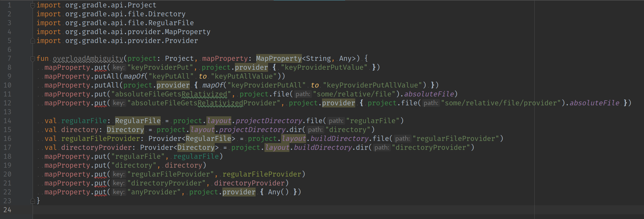Click Directory type annotation on line 15
Viewport: 644px width, 219px height.
click(125, 130)
